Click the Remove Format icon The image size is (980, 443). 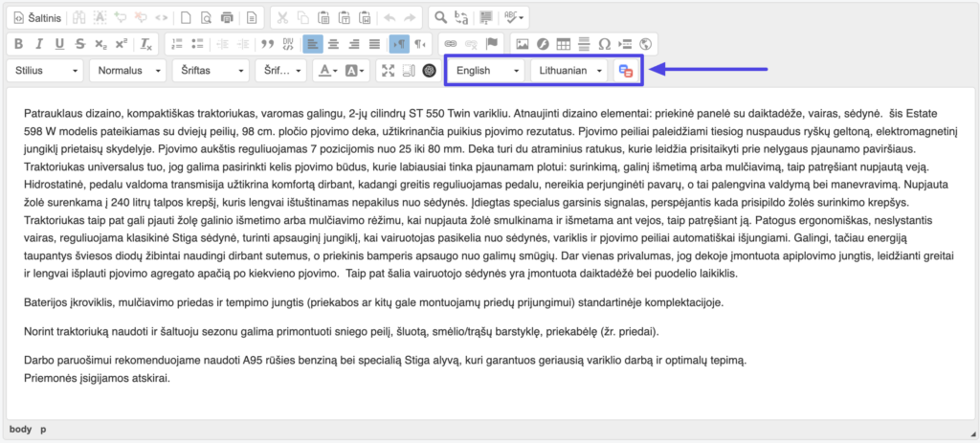click(x=145, y=44)
